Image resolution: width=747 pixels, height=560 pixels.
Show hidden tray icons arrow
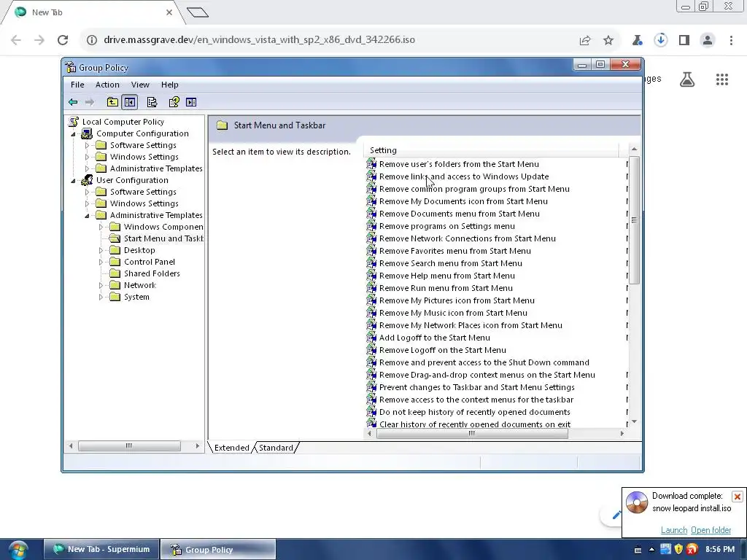(651, 550)
